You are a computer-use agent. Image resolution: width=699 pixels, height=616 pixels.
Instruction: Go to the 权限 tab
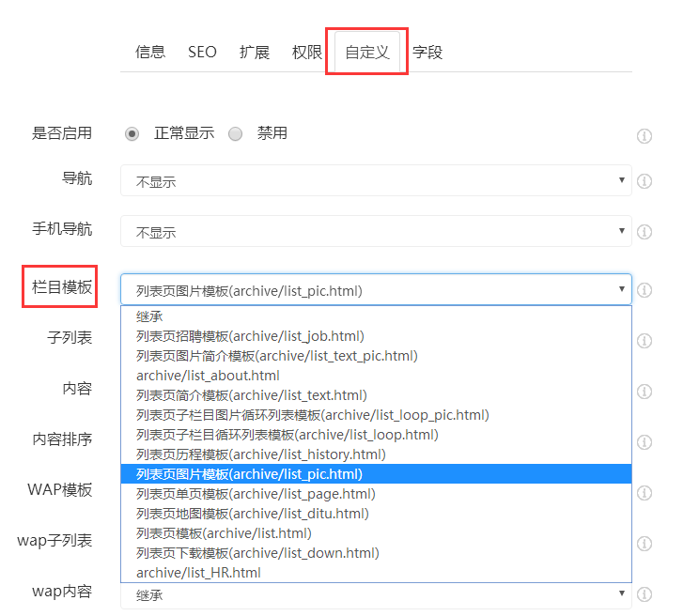coord(307,53)
